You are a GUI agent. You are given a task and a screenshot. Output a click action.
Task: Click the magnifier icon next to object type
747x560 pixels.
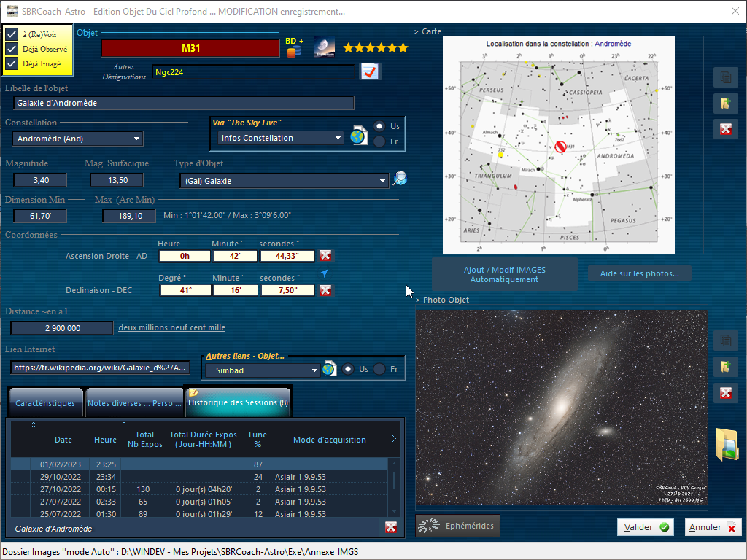(400, 179)
